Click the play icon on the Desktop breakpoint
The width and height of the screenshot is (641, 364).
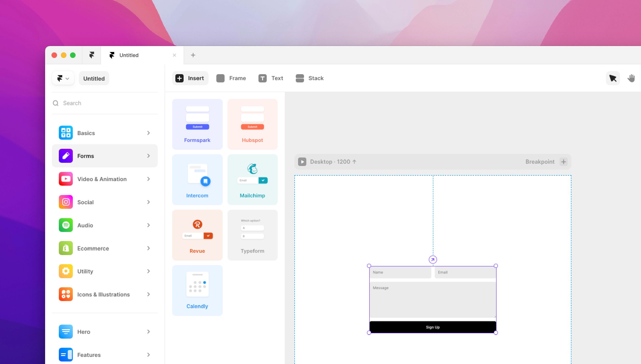[302, 161]
